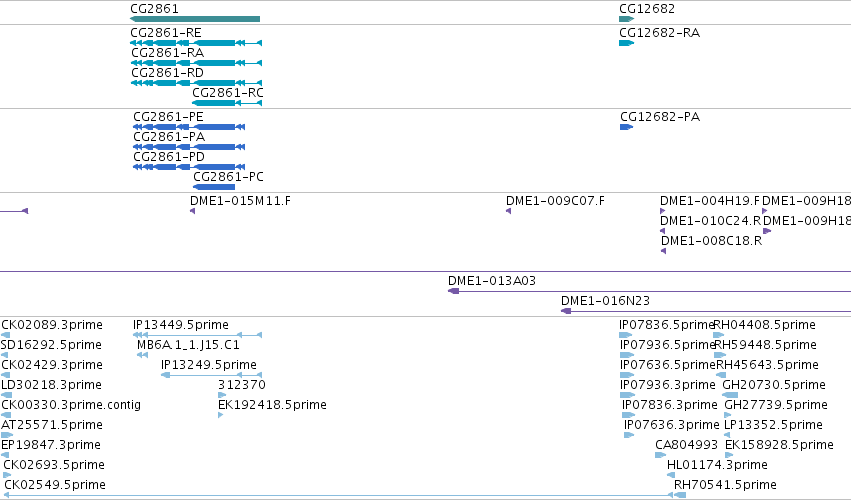Screen dimensions: 851x500
Task: Click the RH45643.5prime label
Action: click(x=767, y=365)
